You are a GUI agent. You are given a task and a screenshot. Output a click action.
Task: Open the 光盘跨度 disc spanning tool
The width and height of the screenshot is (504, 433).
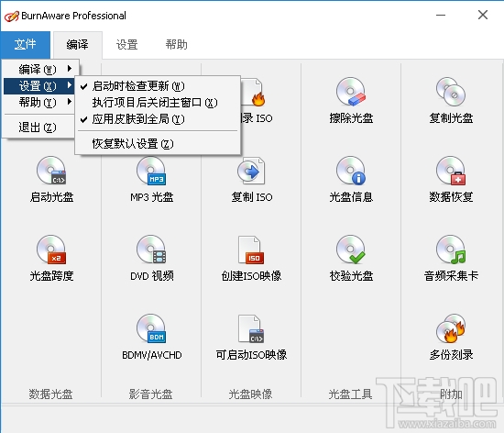click(x=51, y=259)
